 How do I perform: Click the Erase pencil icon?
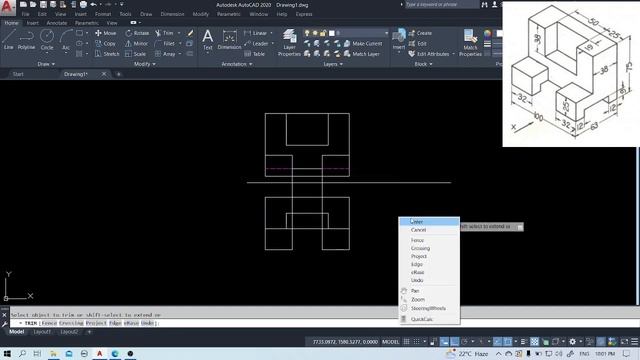click(190, 33)
